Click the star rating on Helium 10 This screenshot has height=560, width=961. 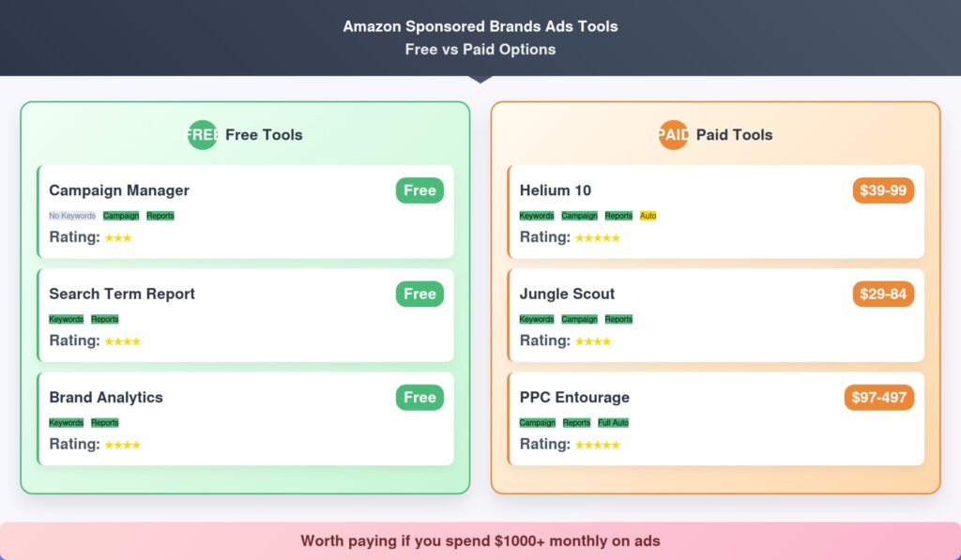(597, 238)
